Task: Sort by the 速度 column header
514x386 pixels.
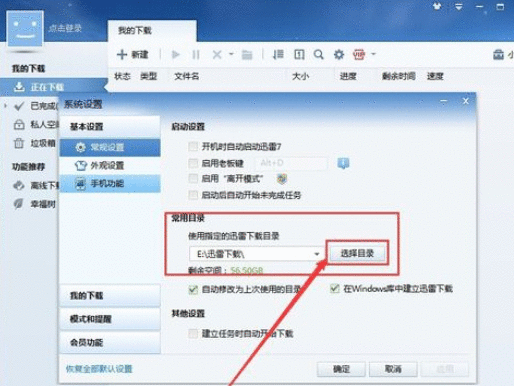Action: [435, 76]
